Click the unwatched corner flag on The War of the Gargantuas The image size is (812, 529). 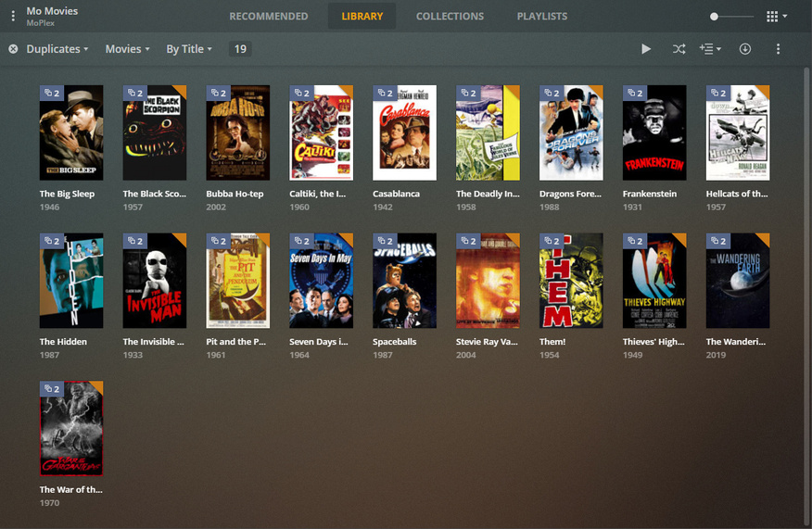coord(98,386)
